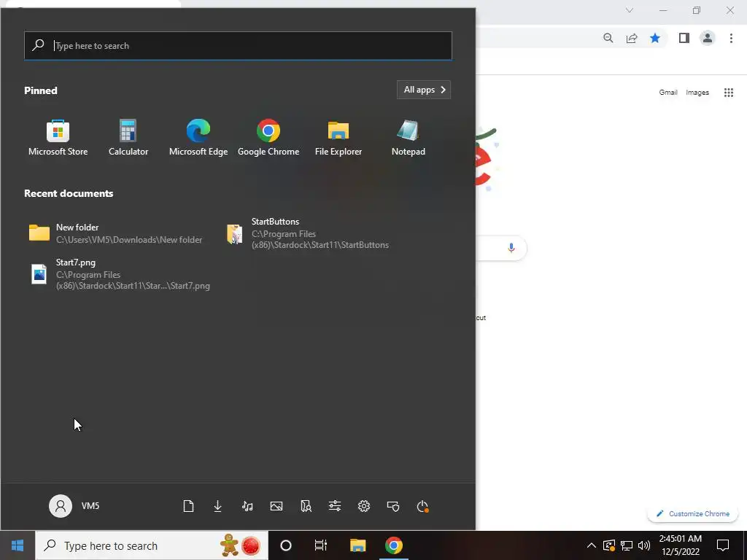The height and width of the screenshot is (560, 747).
Task: Open the recent StartButtons document
Action: click(x=308, y=233)
